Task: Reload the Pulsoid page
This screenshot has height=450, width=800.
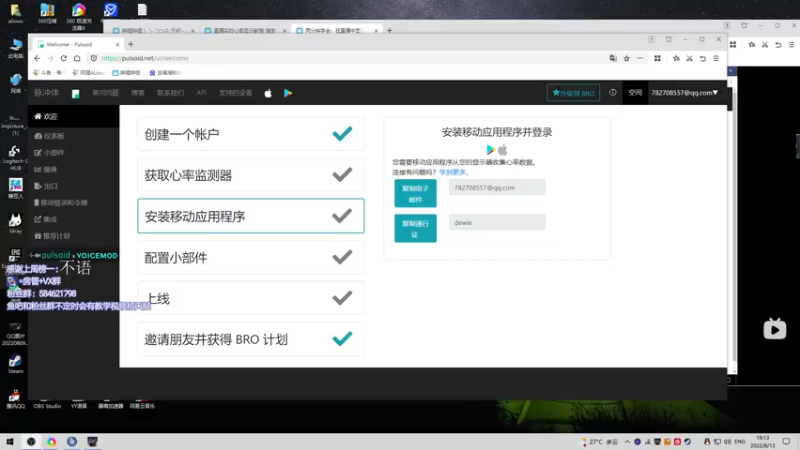Action: 64,58
